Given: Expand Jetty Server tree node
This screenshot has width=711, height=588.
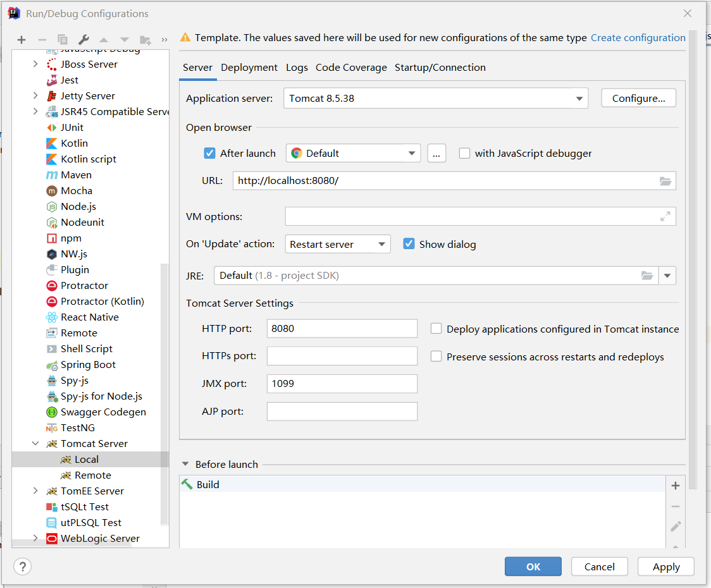Looking at the screenshot, I should (35, 95).
